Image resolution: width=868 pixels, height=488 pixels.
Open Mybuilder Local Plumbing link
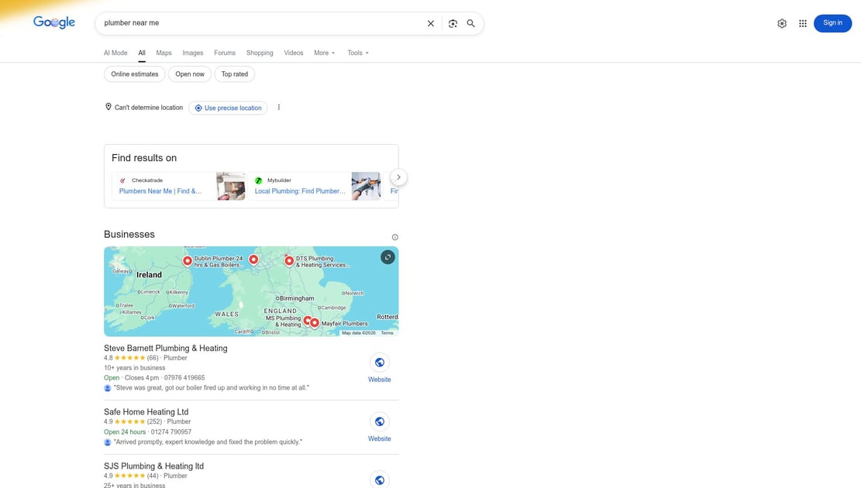(x=300, y=191)
